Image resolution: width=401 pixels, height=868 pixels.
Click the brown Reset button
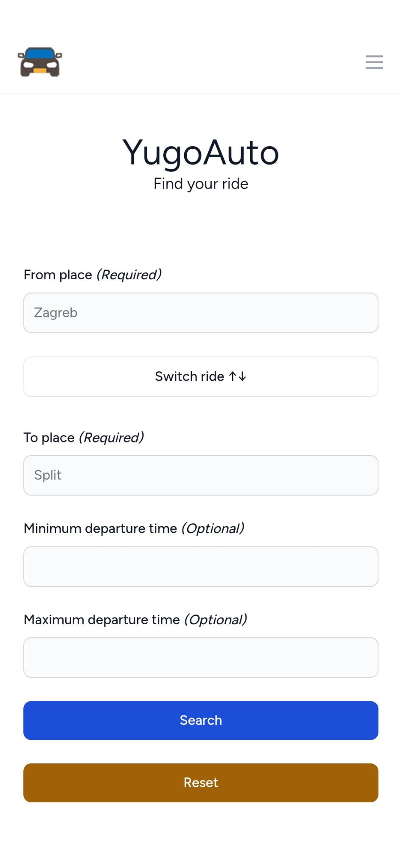[x=201, y=783]
